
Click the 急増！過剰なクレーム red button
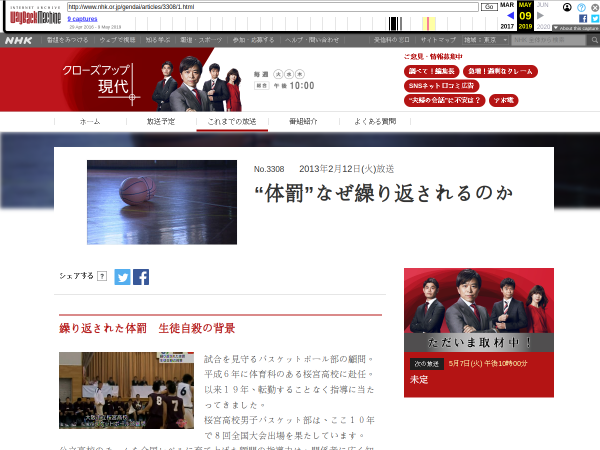tap(500, 71)
